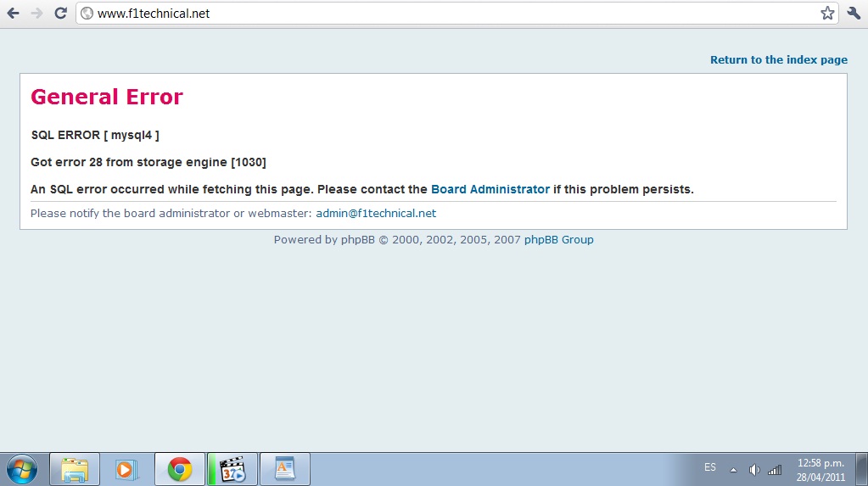Open the Board Administrator link

(x=490, y=189)
